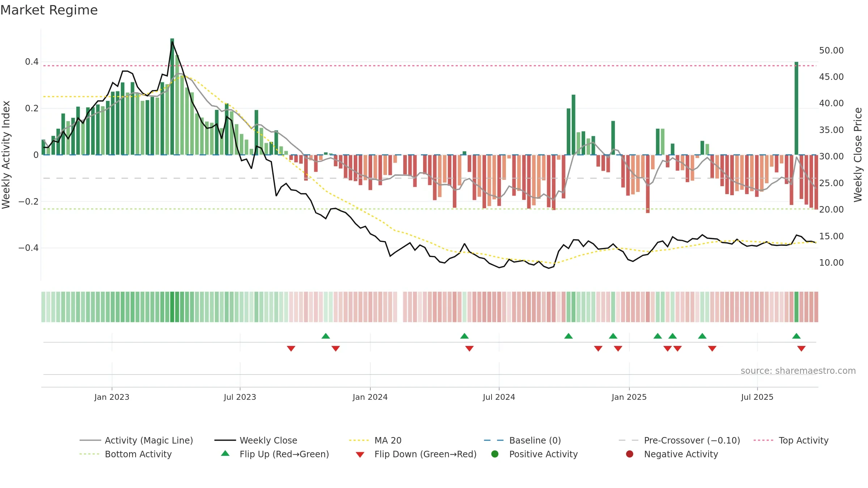Click the Jan 2023 x-axis label
This screenshot has width=868, height=488.
pyautogui.click(x=112, y=397)
